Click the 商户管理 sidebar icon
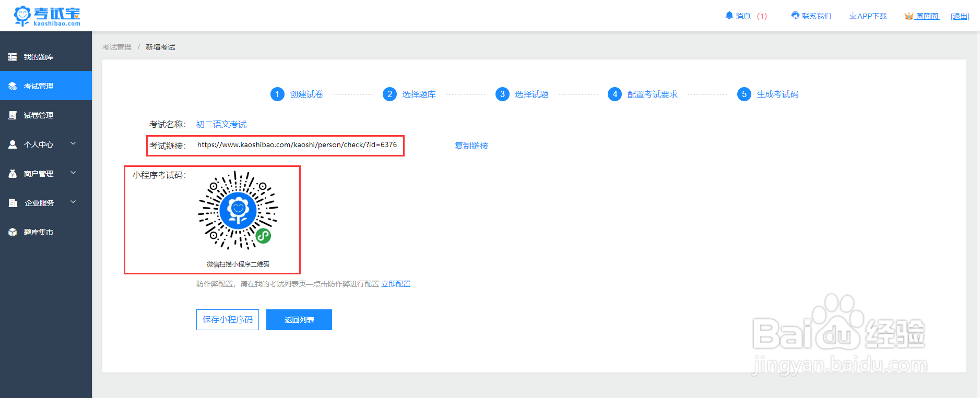 click(x=13, y=174)
